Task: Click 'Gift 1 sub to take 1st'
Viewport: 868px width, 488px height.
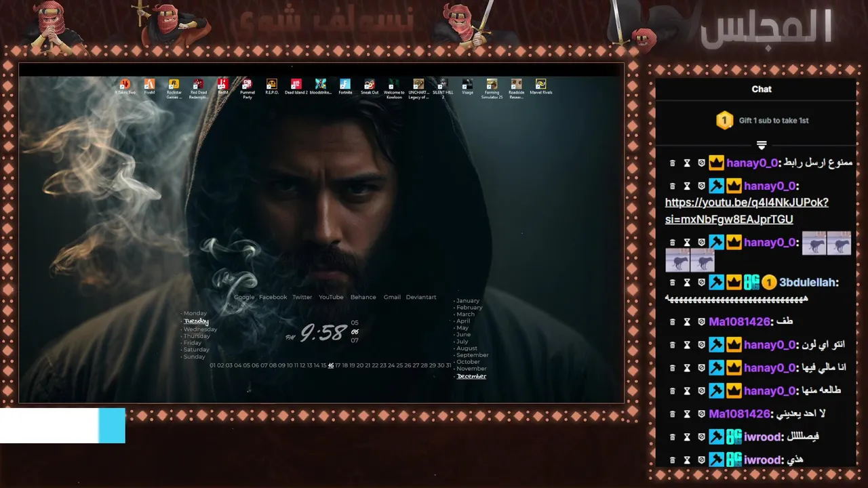Action: click(x=774, y=121)
